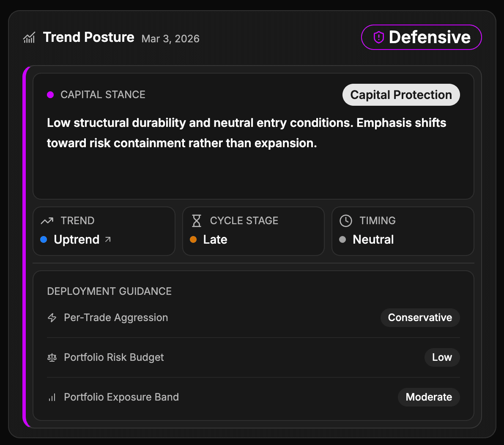Click the trending-up arrow icon beside TREND
The width and height of the screenshot is (504, 445).
[x=47, y=221]
